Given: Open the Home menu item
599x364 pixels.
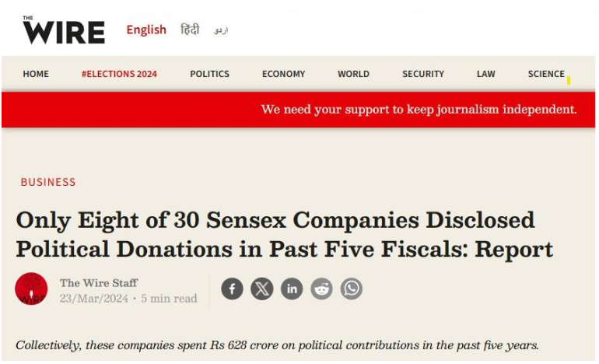Looking at the screenshot, I should click(x=36, y=74).
